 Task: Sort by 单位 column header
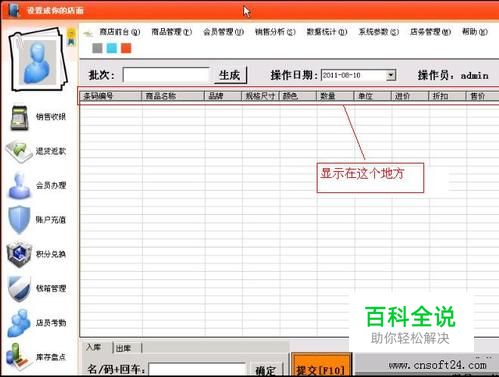(372, 96)
